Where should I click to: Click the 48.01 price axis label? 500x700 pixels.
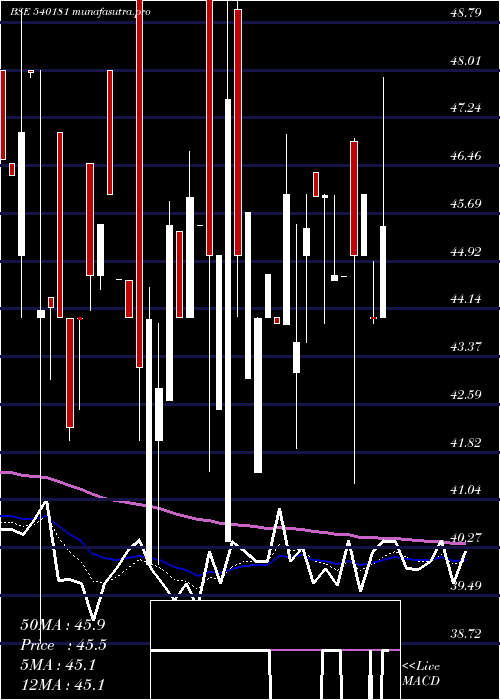tap(467, 60)
